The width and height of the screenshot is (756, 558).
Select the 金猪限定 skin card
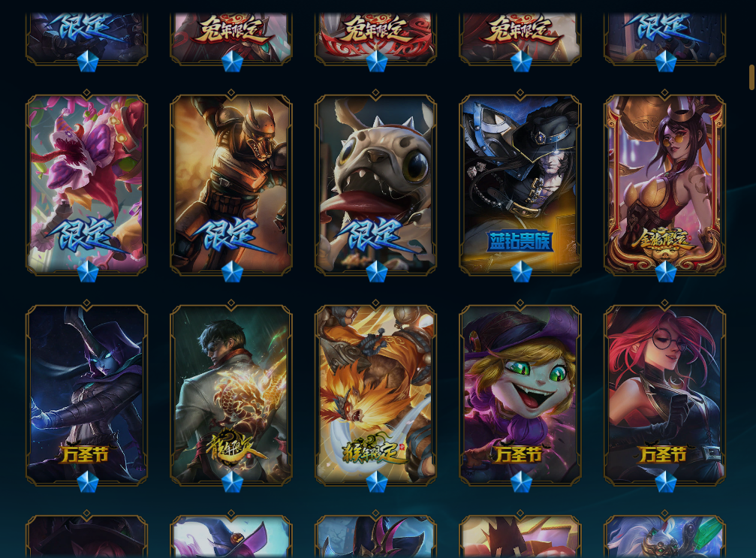coord(665,185)
